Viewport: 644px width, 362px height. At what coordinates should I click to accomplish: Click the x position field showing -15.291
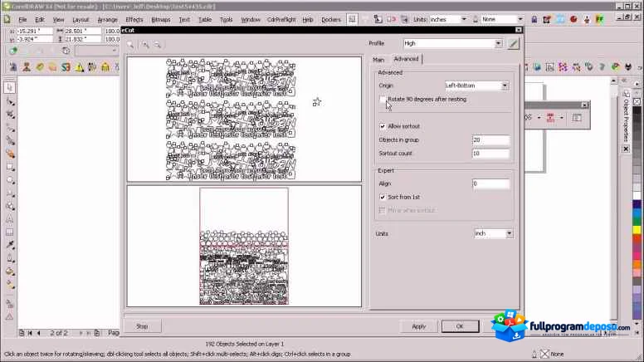34,31
